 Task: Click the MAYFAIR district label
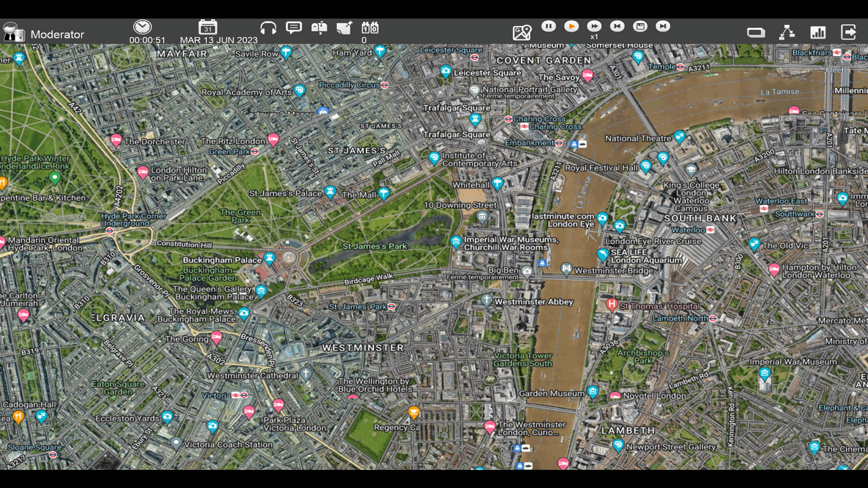[182, 54]
